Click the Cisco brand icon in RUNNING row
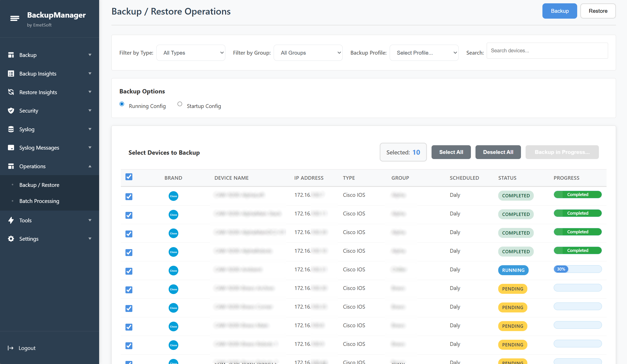This screenshot has height=364, width=627. (173, 271)
